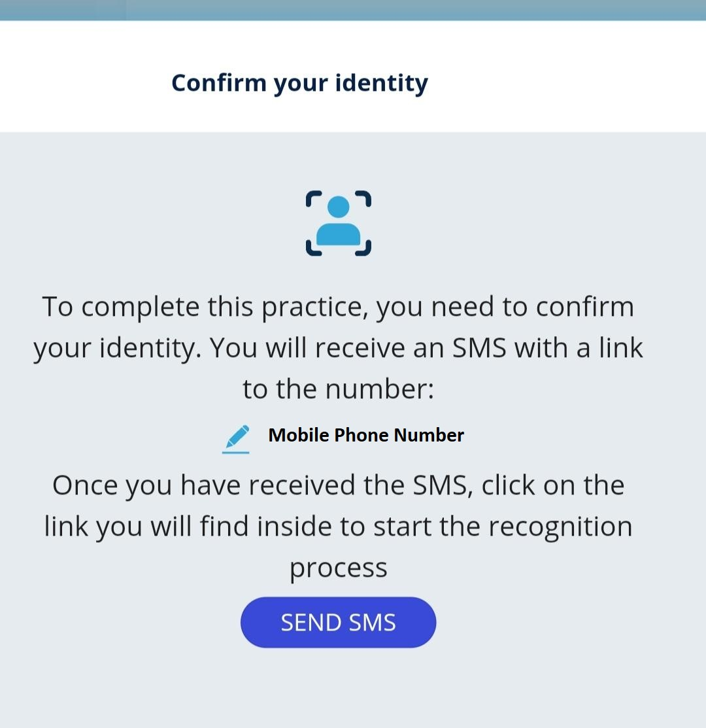The width and height of the screenshot is (706, 728).
Task: Click bottom-left corner bracket of scan frame
Action: [x=312, y=249]
